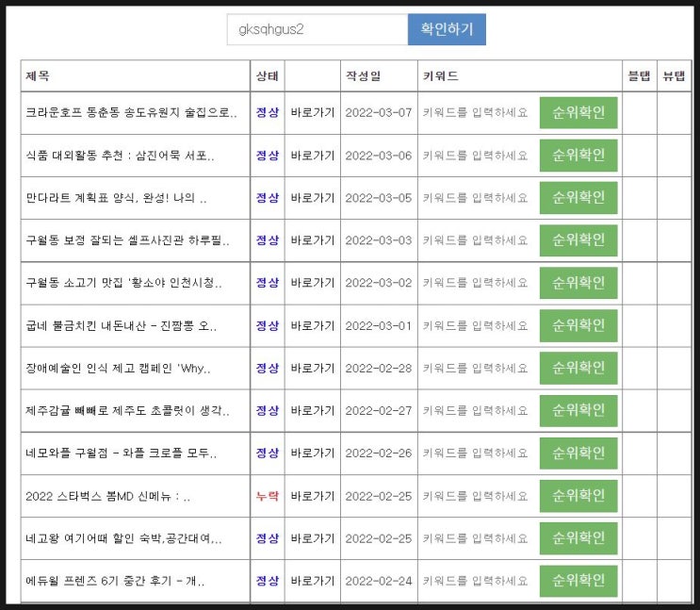The height and width of the screenshot is (610, 700).
Task: Focus the gksqhgus2 ID input field
Action: click(317, 29)
